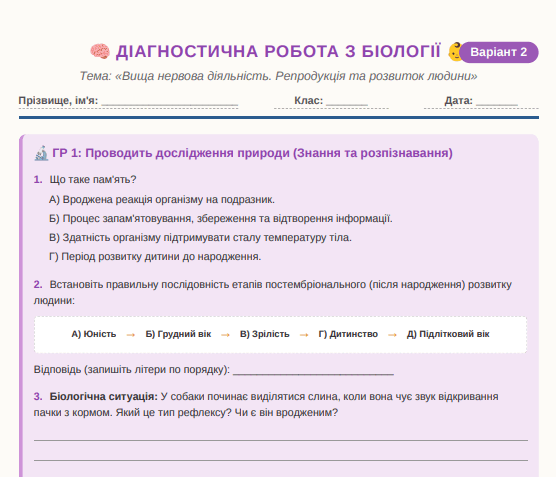The height and width of the screenshot is (477, 556).
Task: Click the heading ГР 1: Проводить дослідження природи
Action: pos(252,153)
